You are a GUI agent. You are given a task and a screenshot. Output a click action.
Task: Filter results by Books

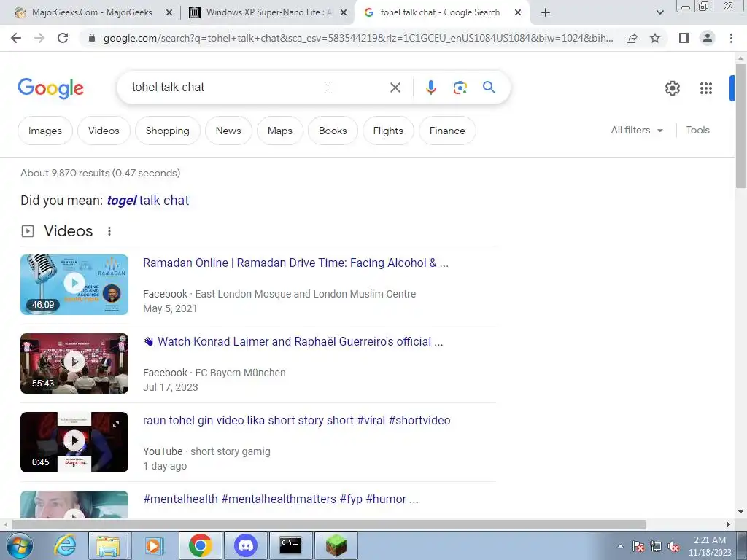pos(333,131)
